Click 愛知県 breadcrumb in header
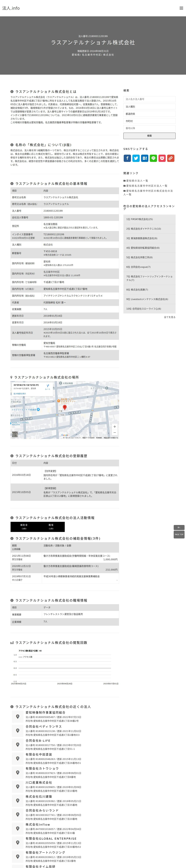The width and height of the screenshot is (186, 868). pyautogui.click(x=76, y=55)
